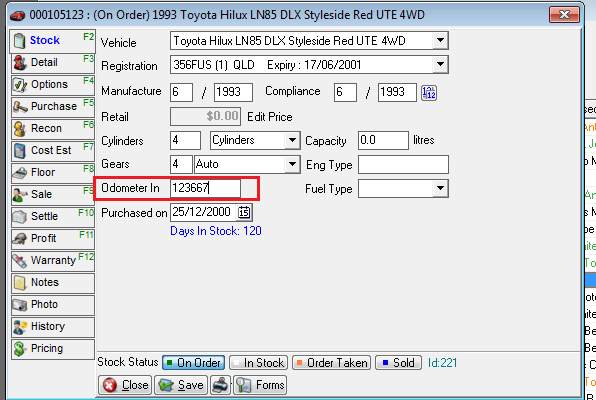Open the Recon tab
This screenshot has width=596, height=400.
click(52, 129)
